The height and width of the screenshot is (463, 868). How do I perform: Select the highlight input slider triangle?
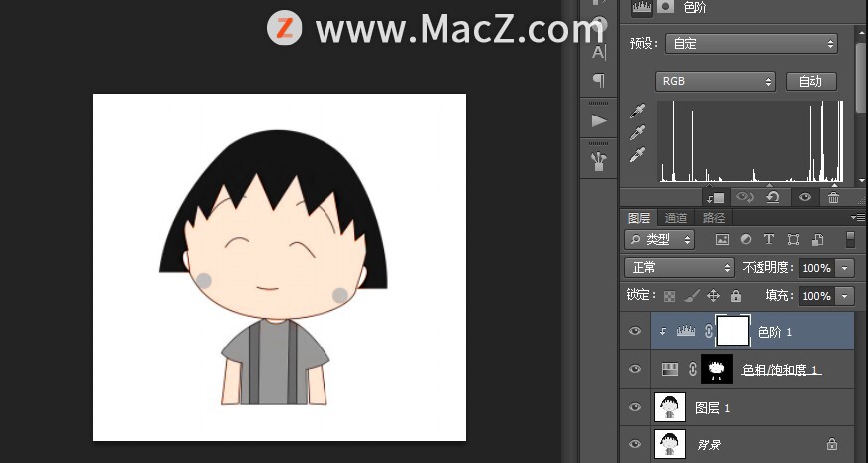click(x=834, y=185)
